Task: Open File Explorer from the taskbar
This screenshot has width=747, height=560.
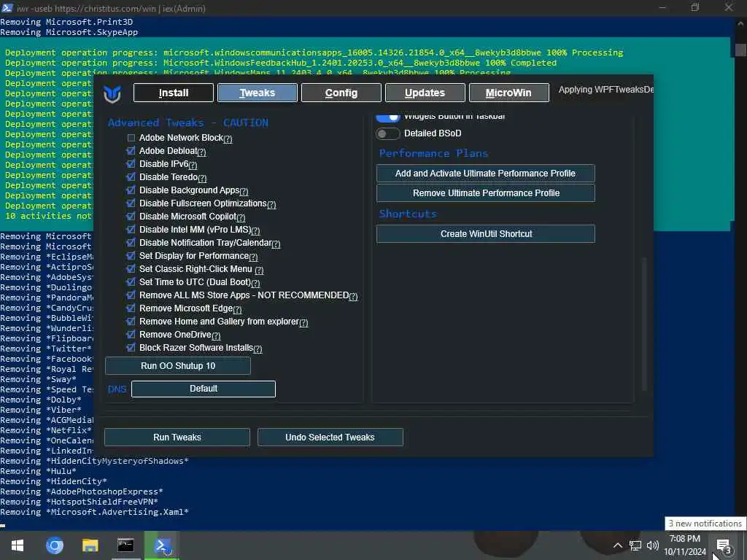Action: pos(90,545)
